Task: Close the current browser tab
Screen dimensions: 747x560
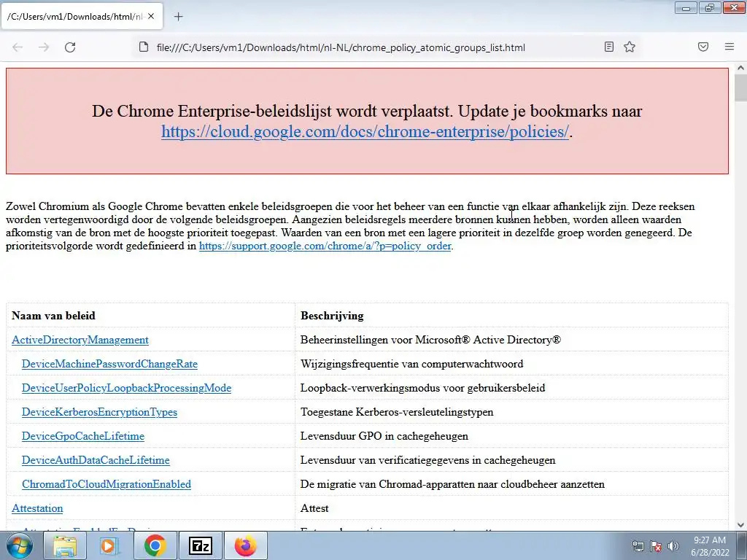Action: coord(151,16)
